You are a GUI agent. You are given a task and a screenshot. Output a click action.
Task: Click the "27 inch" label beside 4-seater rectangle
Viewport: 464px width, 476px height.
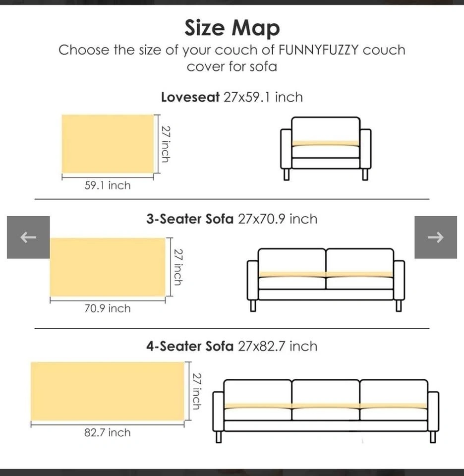pyautogui.click(x=197, y=391)
